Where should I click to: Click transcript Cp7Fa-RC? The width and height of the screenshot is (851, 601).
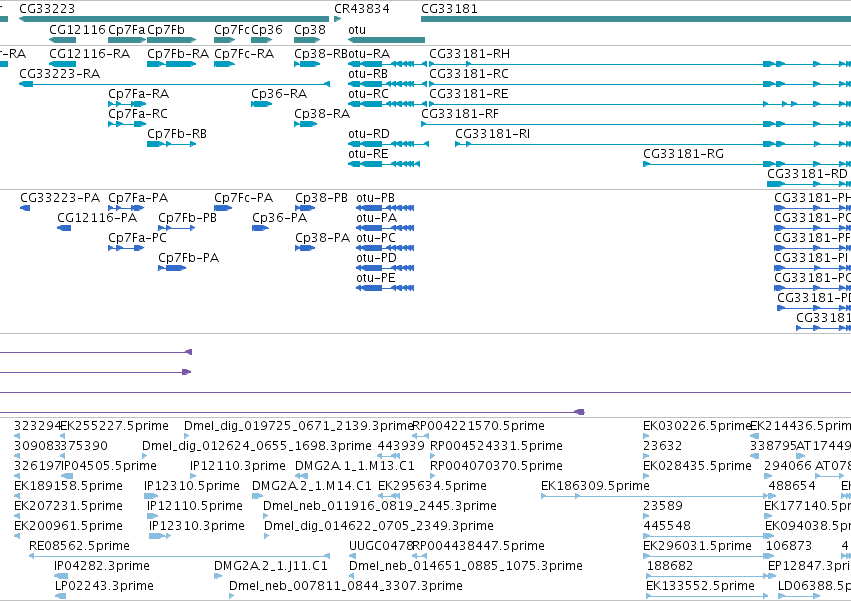coord(127,124)
